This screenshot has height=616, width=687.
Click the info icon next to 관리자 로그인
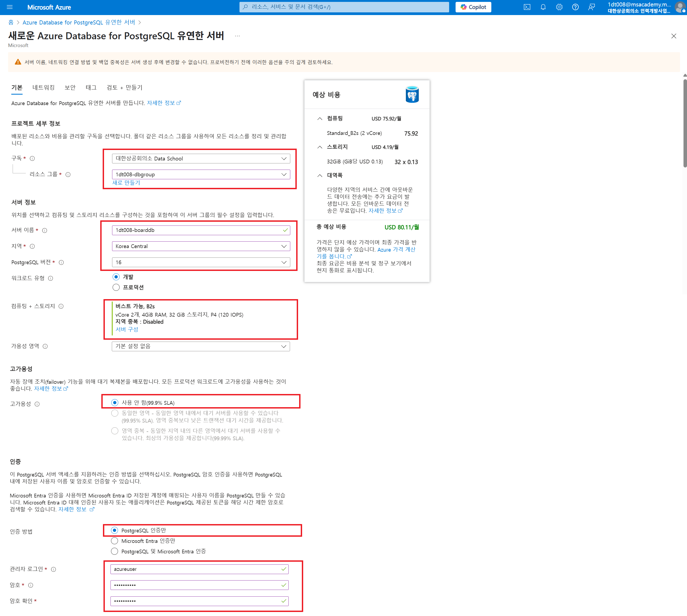point(53,569)
